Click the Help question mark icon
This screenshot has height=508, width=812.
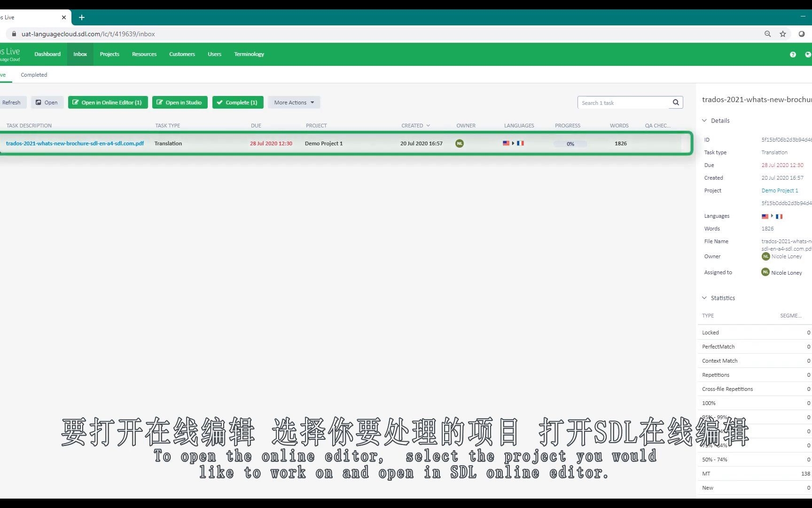793,54
